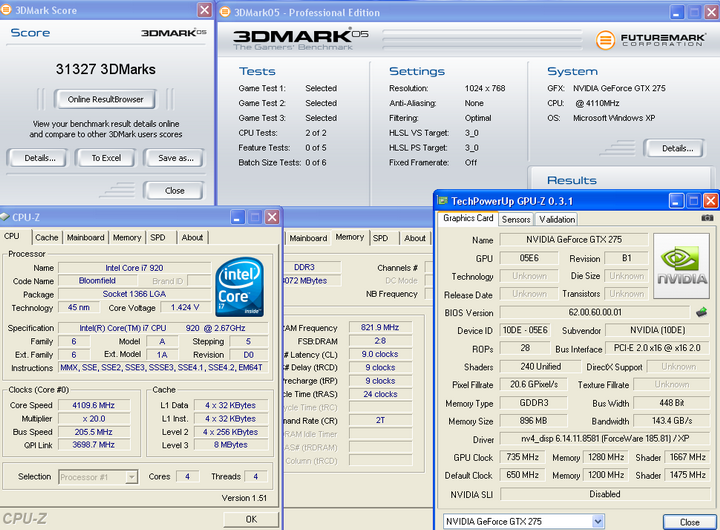Click Close in the 3DMark Score window

pyautogui.click(x=174, y=191)
